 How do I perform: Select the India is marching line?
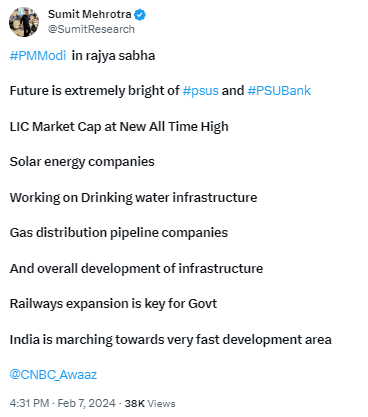(x=171, y=340)
